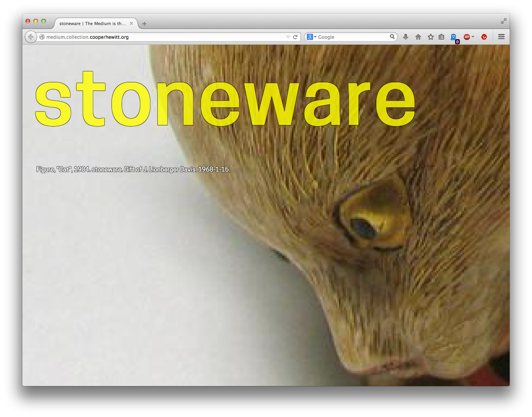This screenshot has height=417, width=532.
Task: Open the Downloads arrow icon
Action: pyautogui.click(x=406, y=37)
